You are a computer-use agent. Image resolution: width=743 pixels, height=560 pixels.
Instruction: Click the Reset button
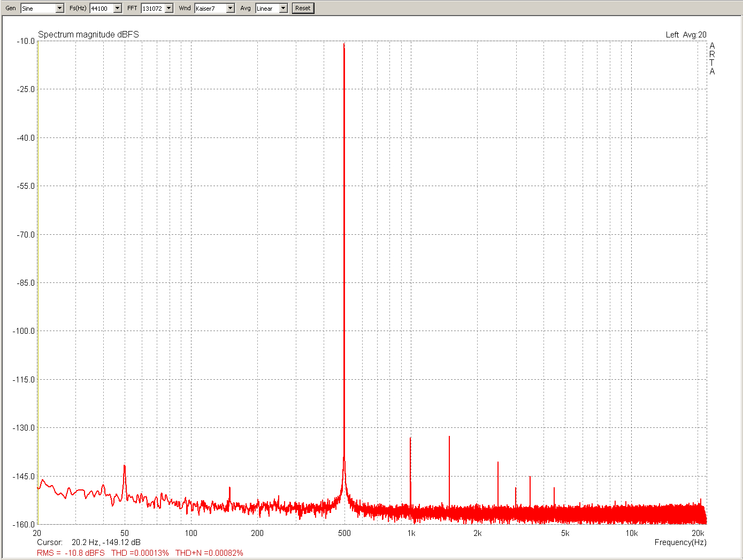pyautogui.click(x=303, y=8)
